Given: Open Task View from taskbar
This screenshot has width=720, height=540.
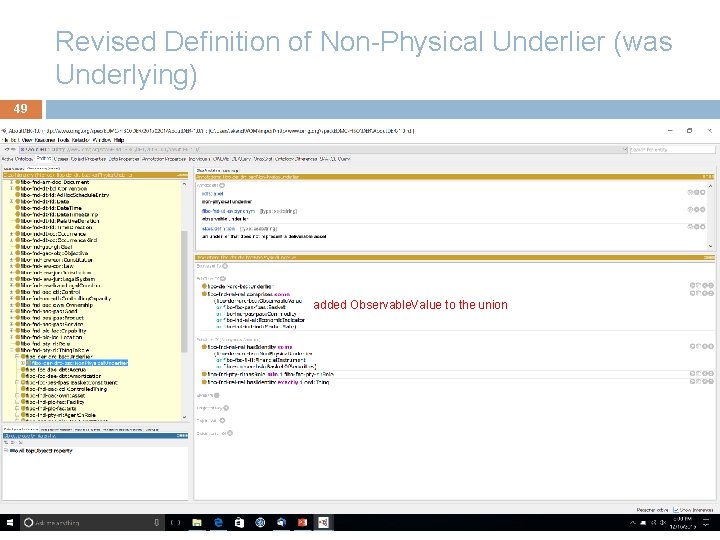Looking at the screenshot, I should 175,523.
